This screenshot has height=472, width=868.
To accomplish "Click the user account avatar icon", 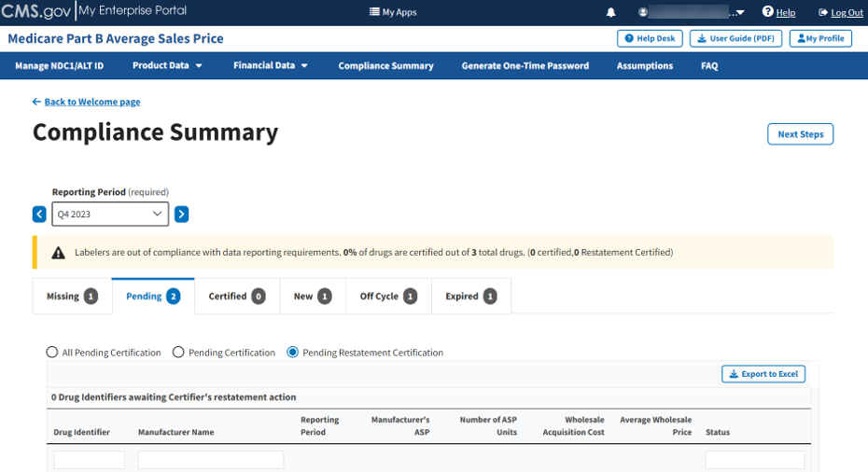I will click(643, 12).
